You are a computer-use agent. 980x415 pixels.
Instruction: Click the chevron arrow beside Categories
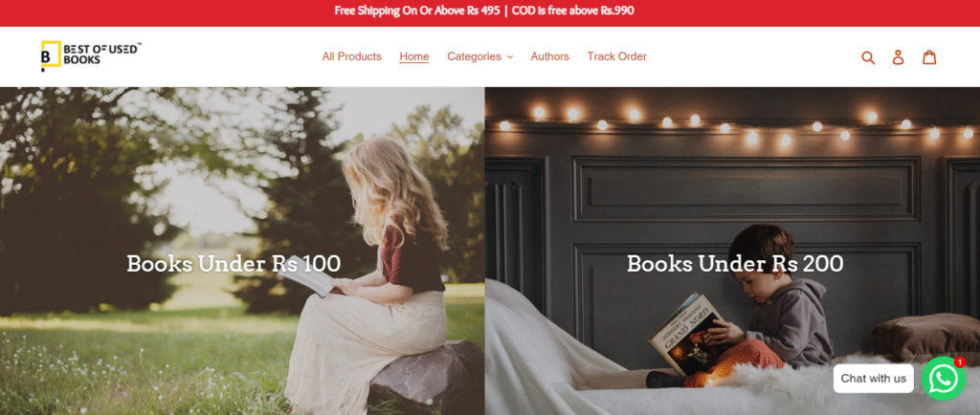pyautogui.click(x=510, y=57)
